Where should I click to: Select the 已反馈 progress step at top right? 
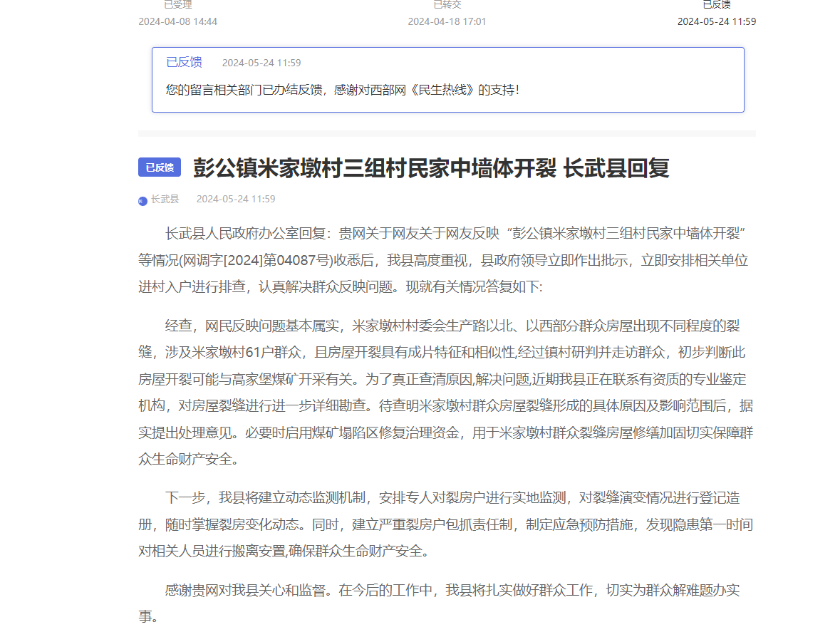pos(716,5)
